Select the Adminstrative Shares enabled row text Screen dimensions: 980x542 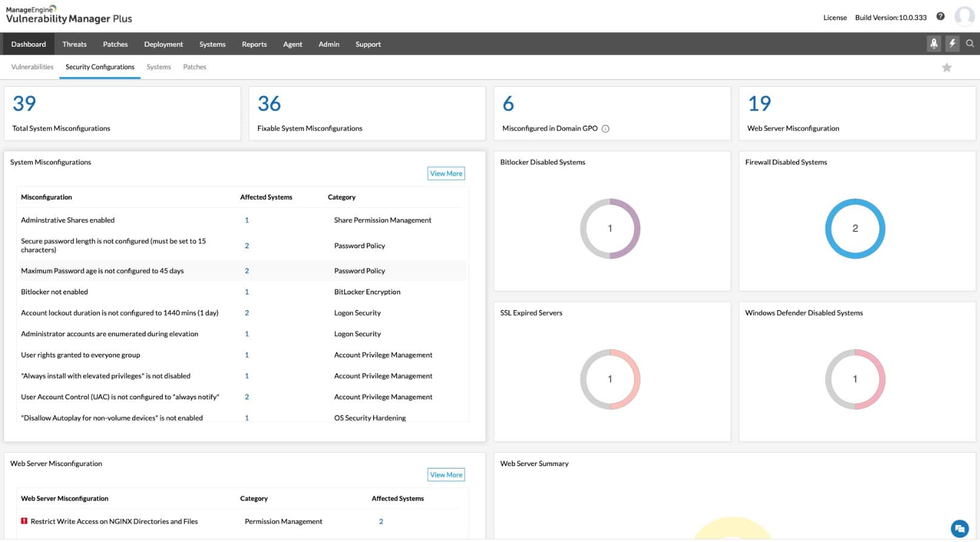click(x=68, y=220)
